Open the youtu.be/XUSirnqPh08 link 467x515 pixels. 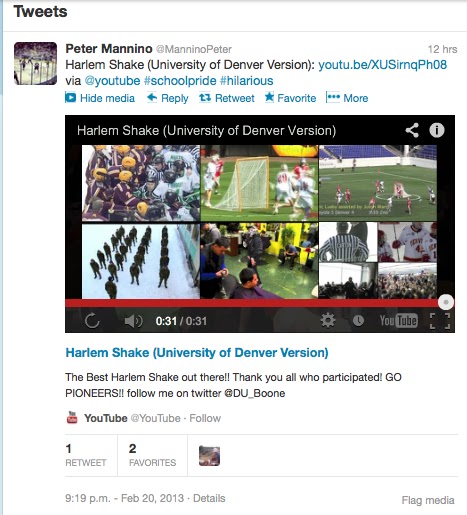[x=382, y=65]
